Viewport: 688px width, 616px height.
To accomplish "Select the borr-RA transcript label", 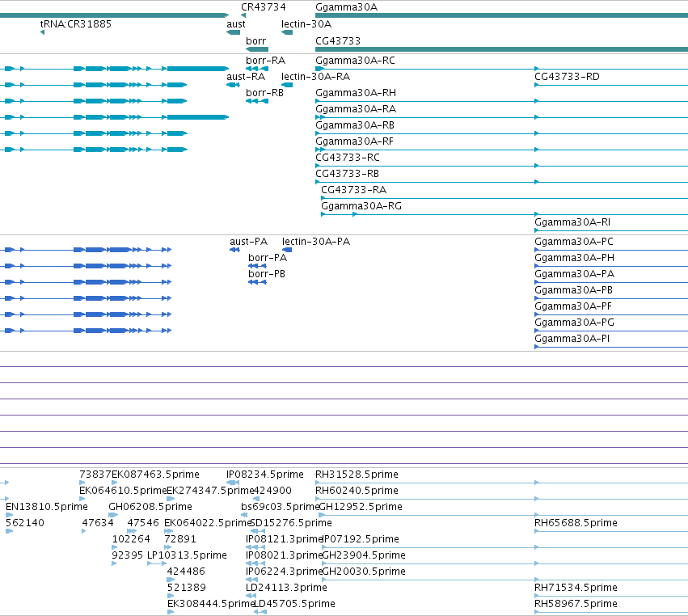I will tap(265, 60).
